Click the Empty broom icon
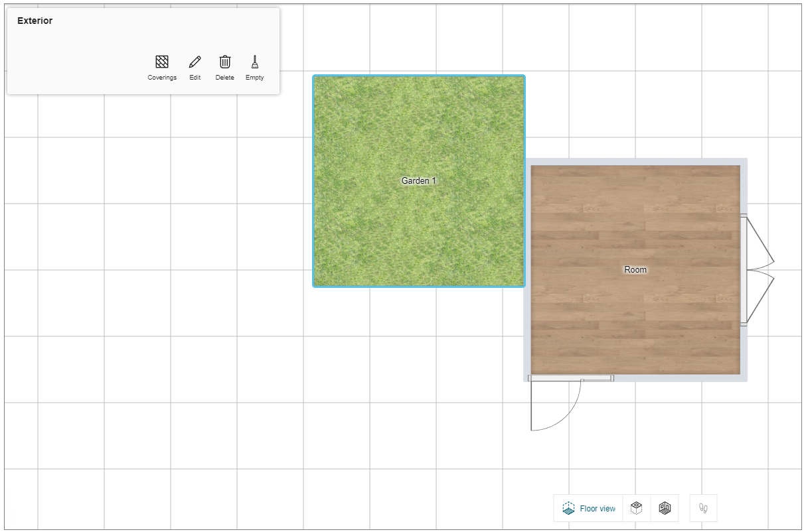Viewport: 804px width, 532px height. click(x=254, y=67)
